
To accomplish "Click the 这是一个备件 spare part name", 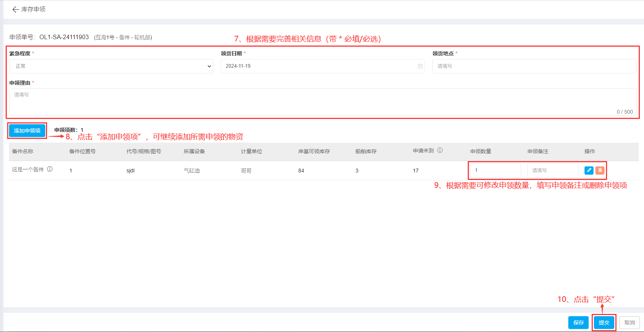I will 28,170.
